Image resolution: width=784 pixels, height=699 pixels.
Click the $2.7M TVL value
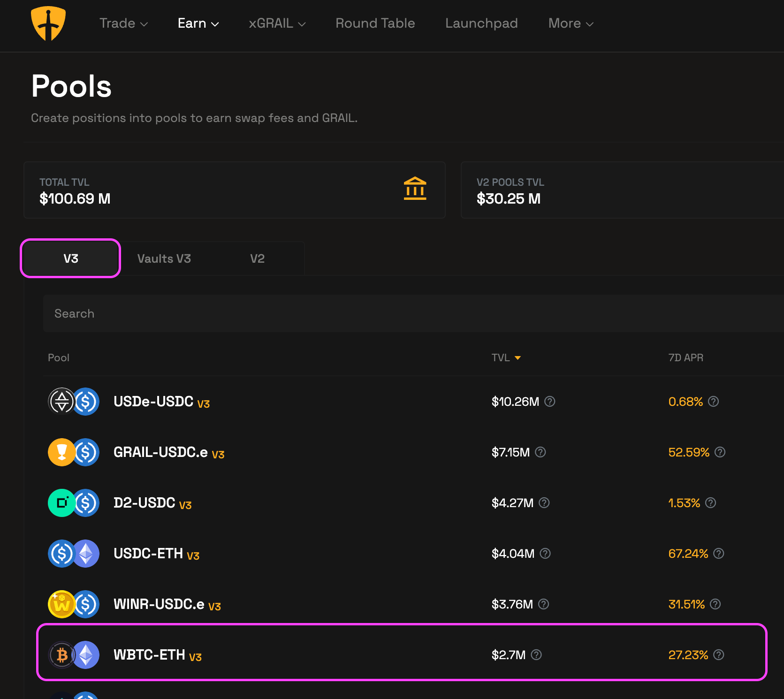click(x=509, y=655)
